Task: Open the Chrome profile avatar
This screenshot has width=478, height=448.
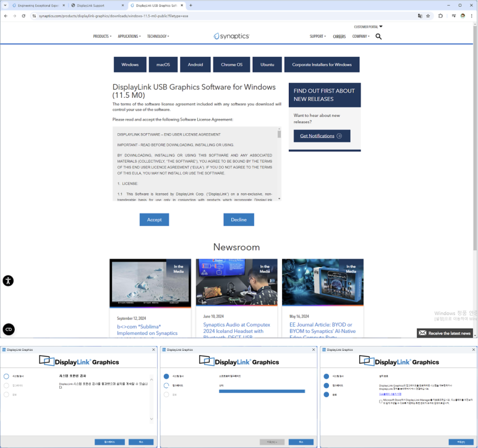Action: 463,16
